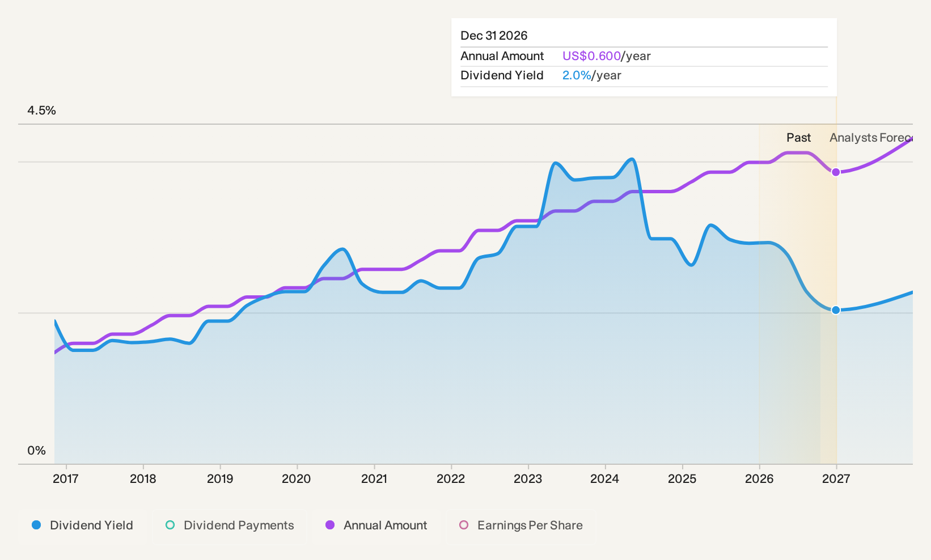Image resolution: width=931 pixels, height=560 pixels.
Task: Click the 'Dividend Yield' tooltip row label
Action: click(x=502, y=75)
